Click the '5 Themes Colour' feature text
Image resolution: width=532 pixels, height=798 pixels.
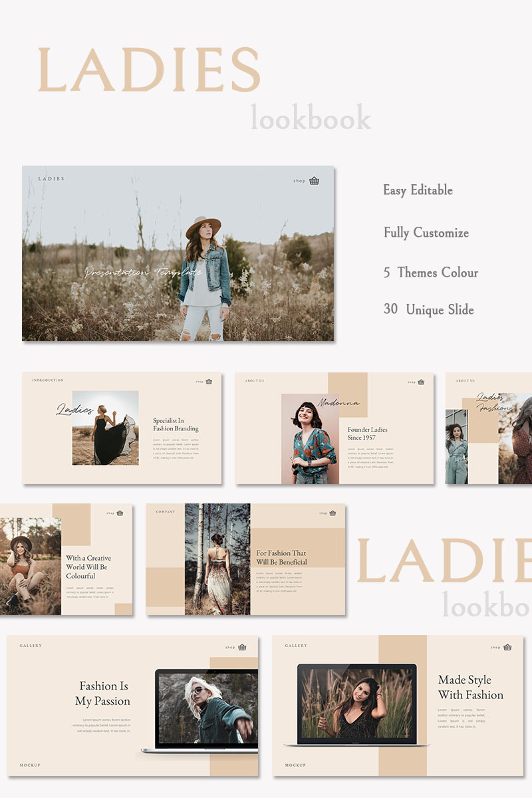click(x=430, y=273)
